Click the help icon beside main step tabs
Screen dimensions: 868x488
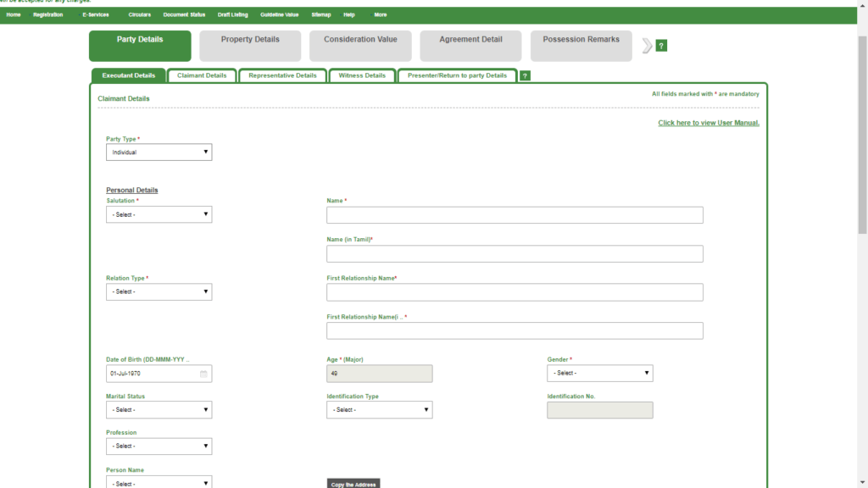(x=661, y=46)
